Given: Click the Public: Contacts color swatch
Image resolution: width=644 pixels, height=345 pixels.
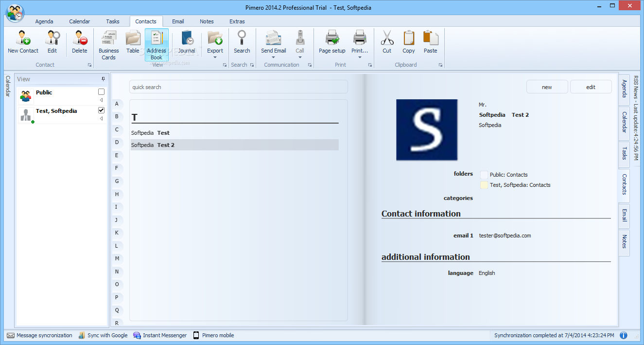Looking at the screenshot, I should click(484, 175).
